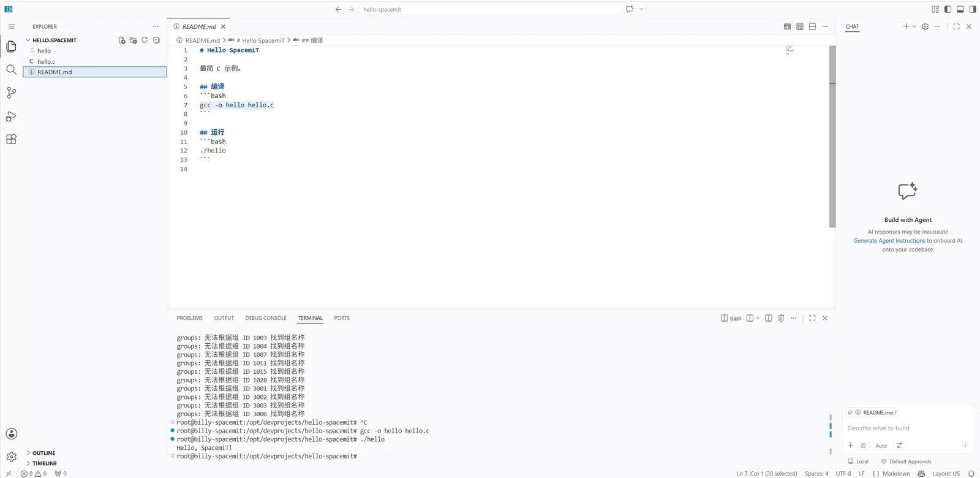980x478 pixels.
Task: Select the README.md editor tab
Action: coord(199,26)
